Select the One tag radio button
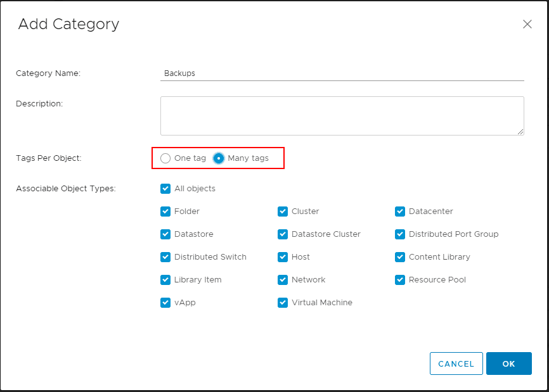The width and height of the screenshot is (549, 392). pos(165,158)
